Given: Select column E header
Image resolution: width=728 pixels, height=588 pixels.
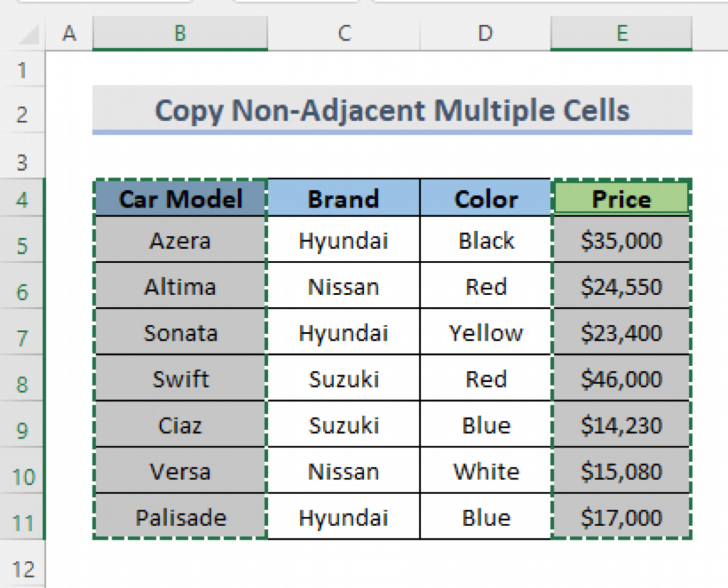Looking at the screenshot, I should (x=621, y=34).
